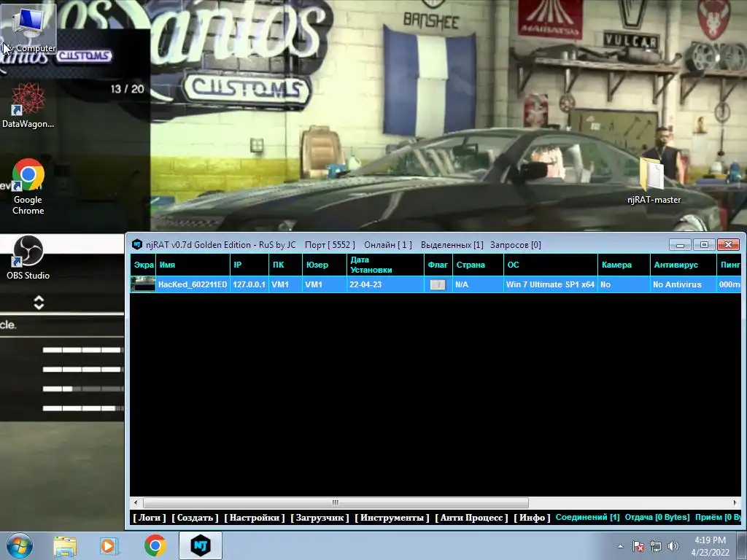The width and height of the screenshot is (747, 560).
Task: Click the njRAT taskbar button
Action: pyautogui.click(x=201, y=545)
